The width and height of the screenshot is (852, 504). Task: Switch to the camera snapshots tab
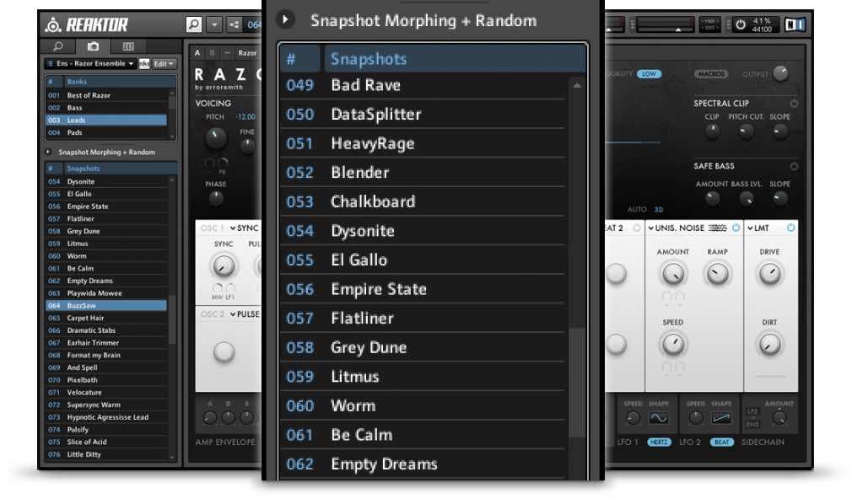(94, 46)
